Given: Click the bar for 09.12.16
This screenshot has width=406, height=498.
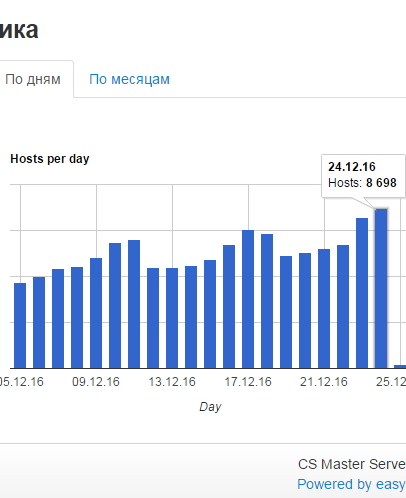Looking at the screenshot, I should point(96,313).
